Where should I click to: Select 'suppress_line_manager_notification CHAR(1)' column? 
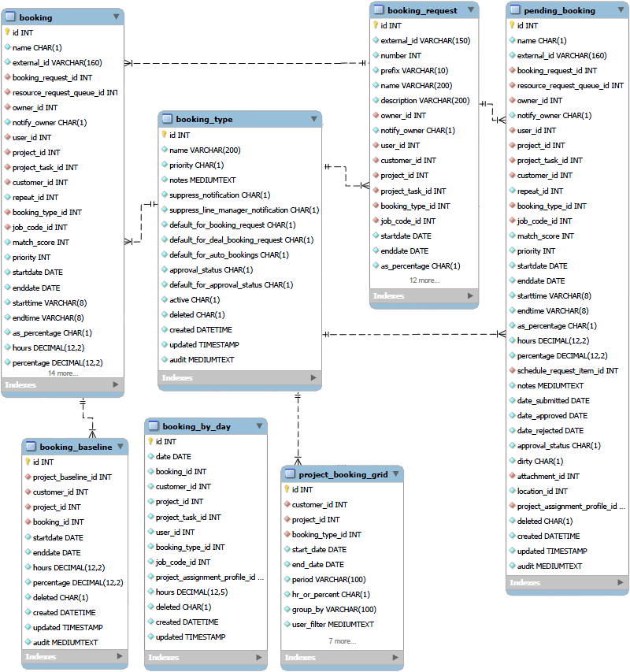[244, 210]
